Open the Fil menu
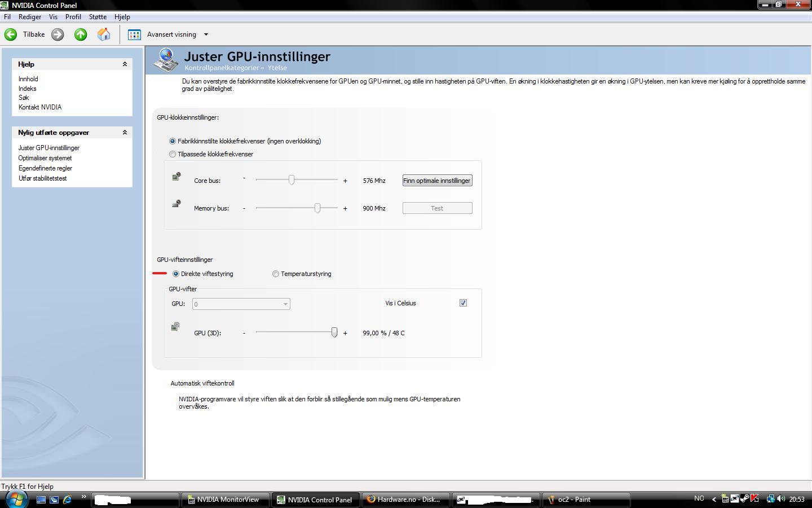812x508 pixels. [7, 17]
